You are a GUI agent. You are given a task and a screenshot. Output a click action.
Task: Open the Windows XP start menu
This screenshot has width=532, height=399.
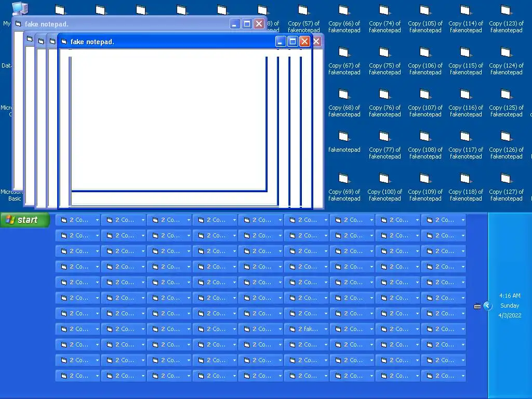pos(25,220)
